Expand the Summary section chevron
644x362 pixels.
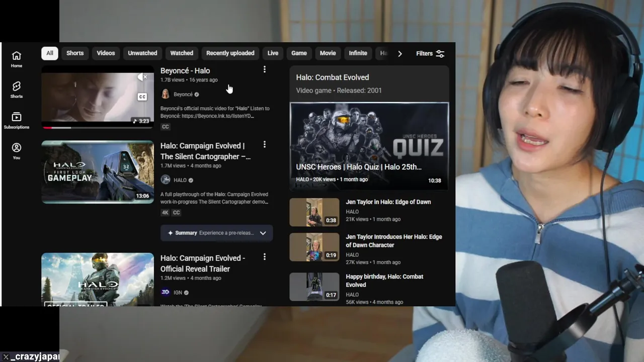pos(263,233)
